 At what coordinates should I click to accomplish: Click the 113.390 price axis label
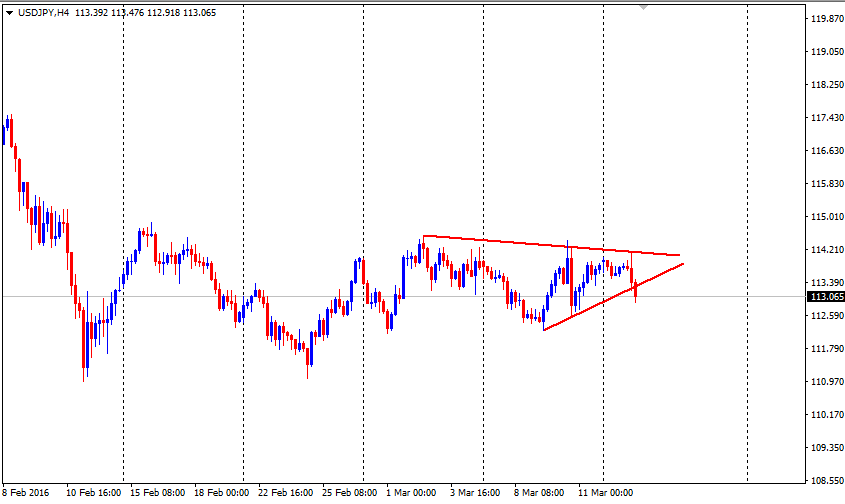tap(827, 282)
